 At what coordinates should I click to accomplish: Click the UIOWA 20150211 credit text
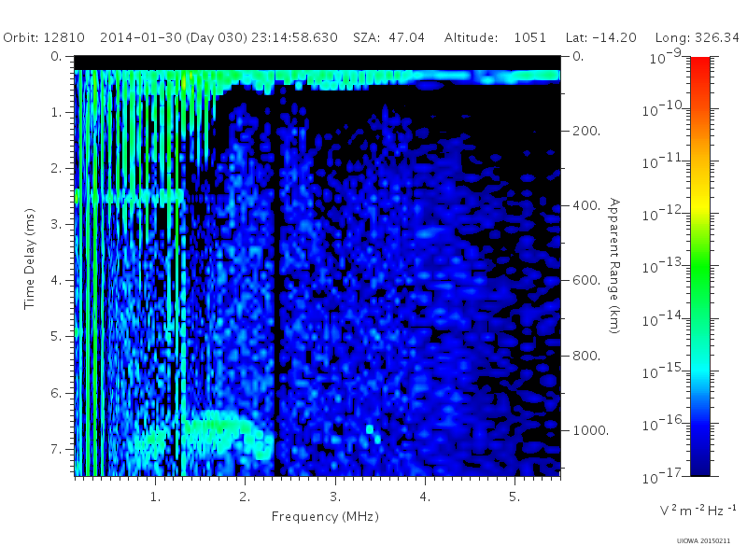point(703,541)
